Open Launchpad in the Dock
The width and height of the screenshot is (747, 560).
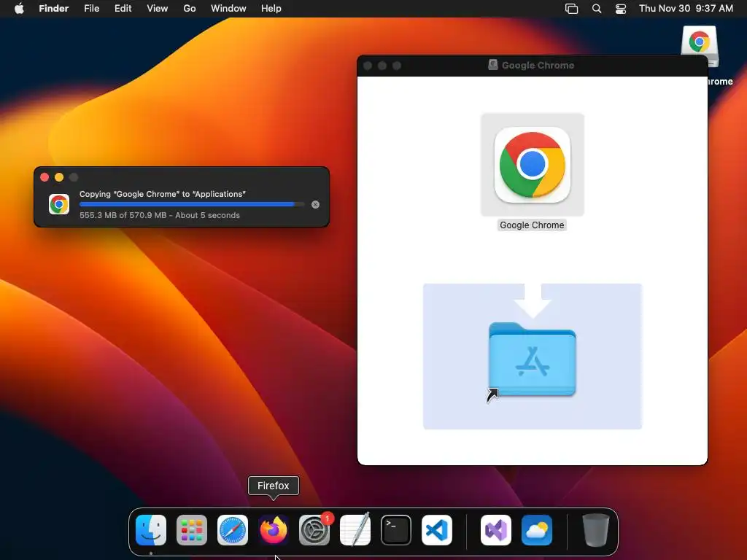tap(192, 530)
